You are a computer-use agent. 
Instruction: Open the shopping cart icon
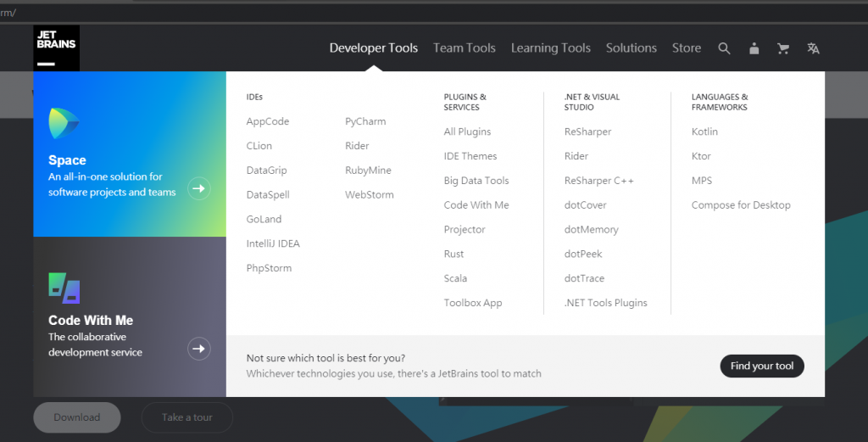[x=783, y=48]
